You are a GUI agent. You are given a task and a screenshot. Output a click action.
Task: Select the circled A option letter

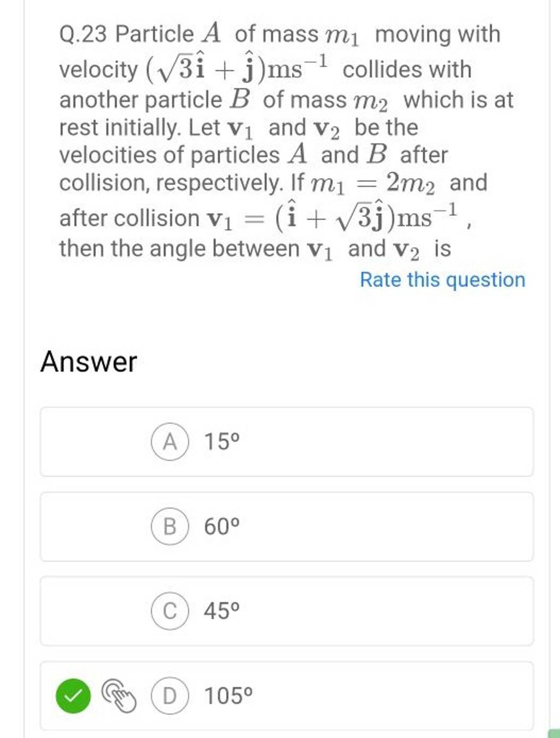[x=170, y=442]
